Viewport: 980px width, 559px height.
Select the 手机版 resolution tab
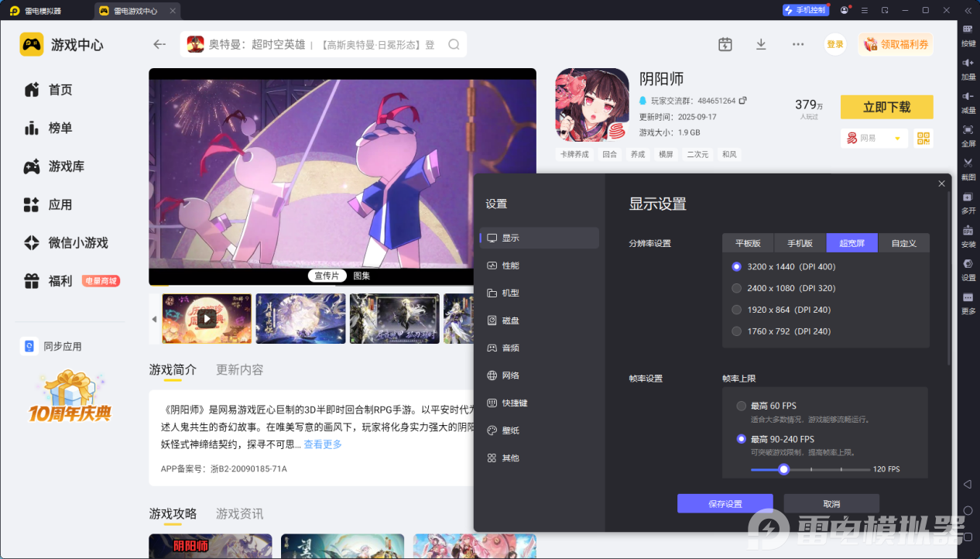800,243
